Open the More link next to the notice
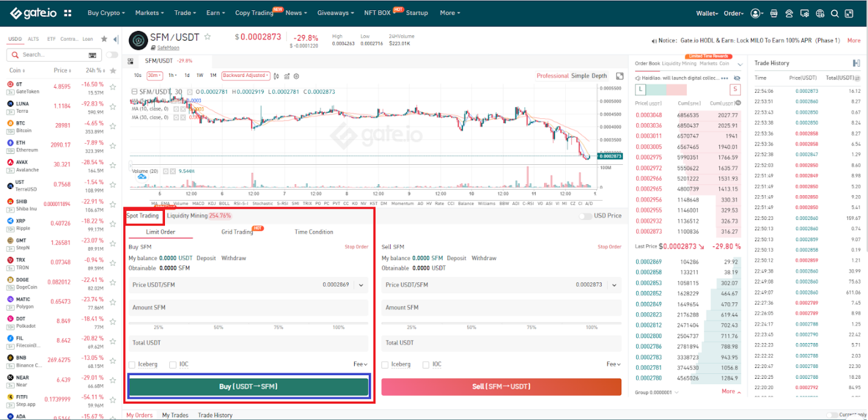 pyautogui.click(x=853, y=41)
